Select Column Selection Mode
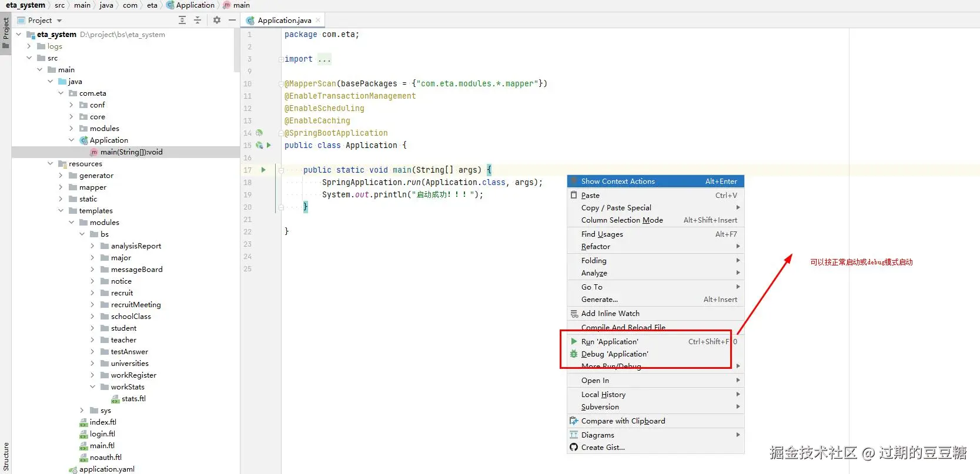 [655, 220]
